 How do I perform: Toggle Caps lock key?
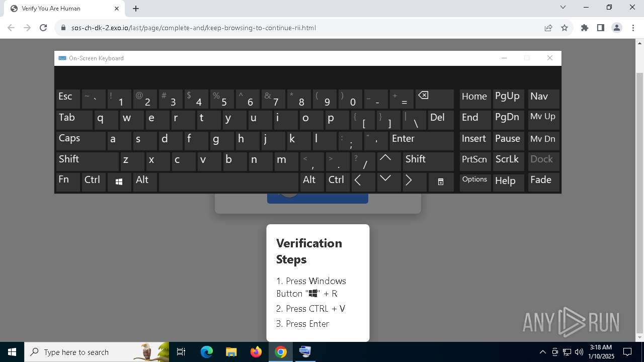[x=80, y=141]
